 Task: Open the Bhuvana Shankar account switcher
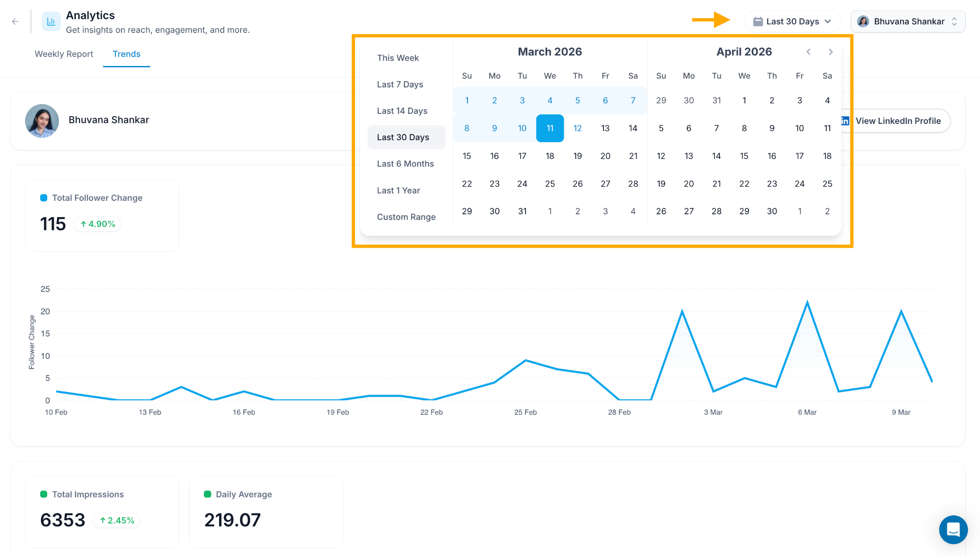[x=908, y=22]
